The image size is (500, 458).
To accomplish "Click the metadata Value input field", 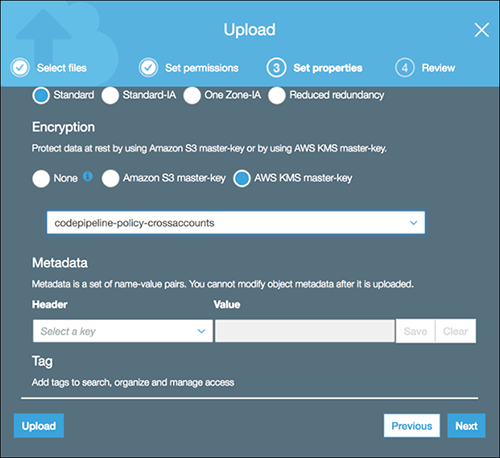I will tap(305, 331).
